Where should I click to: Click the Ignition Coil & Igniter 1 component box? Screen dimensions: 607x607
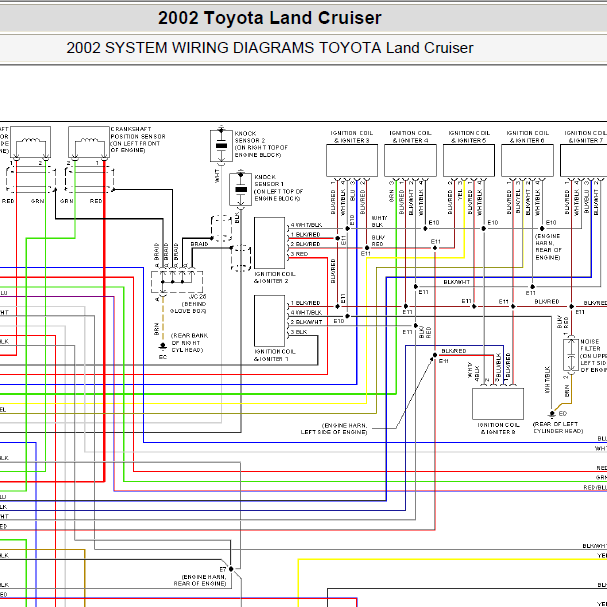(269, 321)
